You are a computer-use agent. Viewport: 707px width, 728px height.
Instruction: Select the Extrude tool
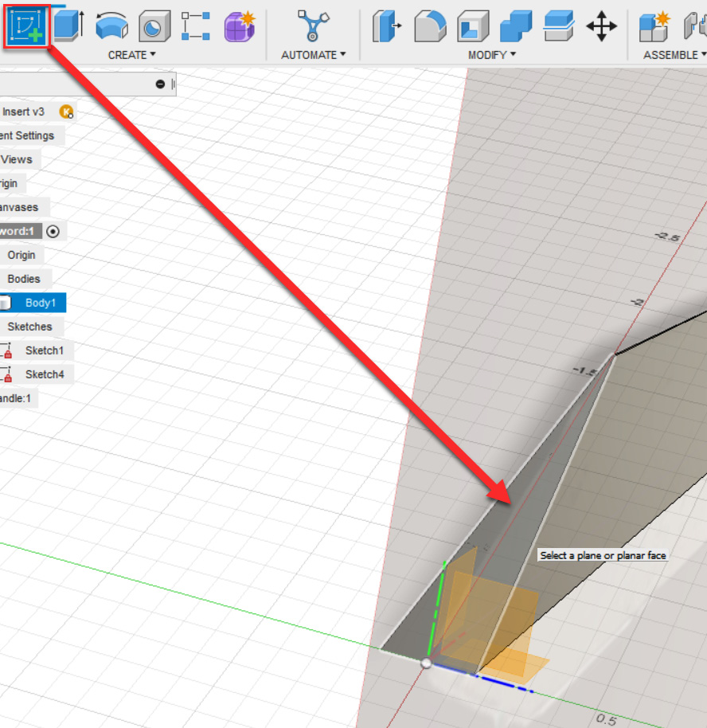tap(68, 25)
